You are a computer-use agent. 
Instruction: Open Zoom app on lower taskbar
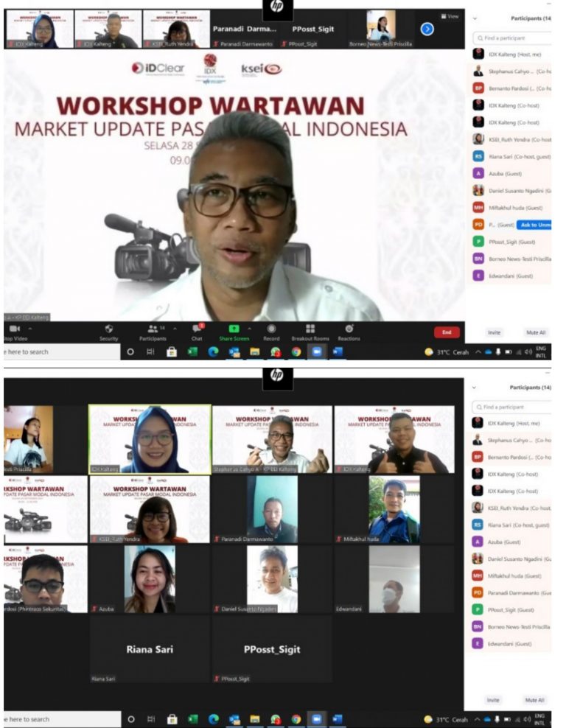(316, 719)
